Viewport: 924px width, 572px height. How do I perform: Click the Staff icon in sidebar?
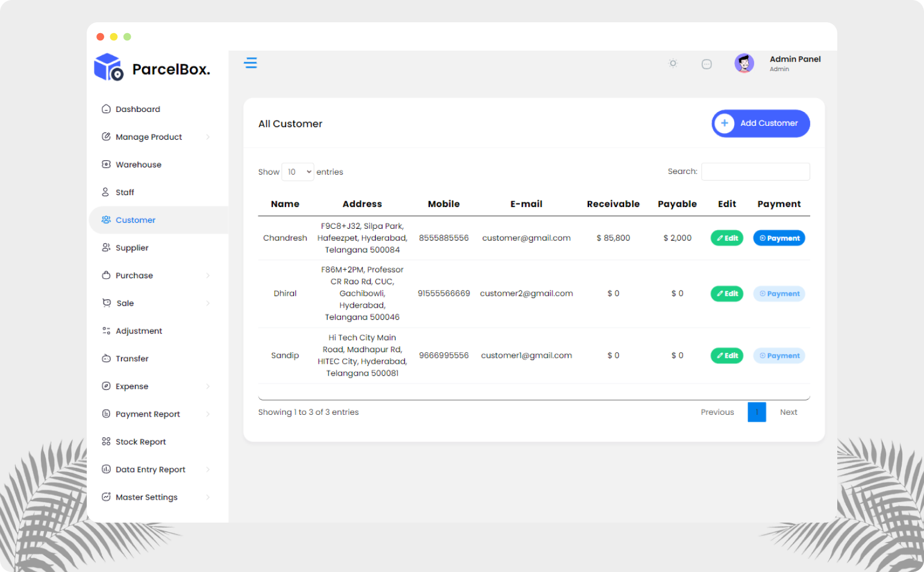point(106,192)
